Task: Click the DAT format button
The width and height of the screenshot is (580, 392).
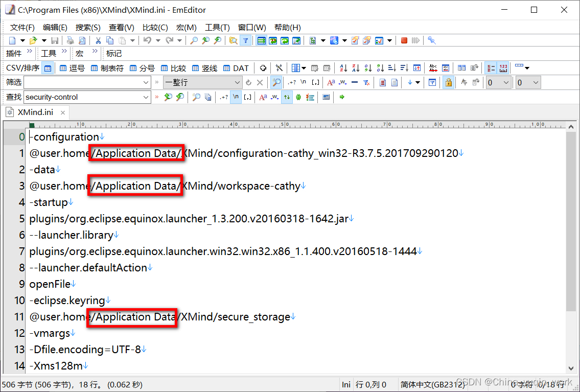Action: coord(236,68)
